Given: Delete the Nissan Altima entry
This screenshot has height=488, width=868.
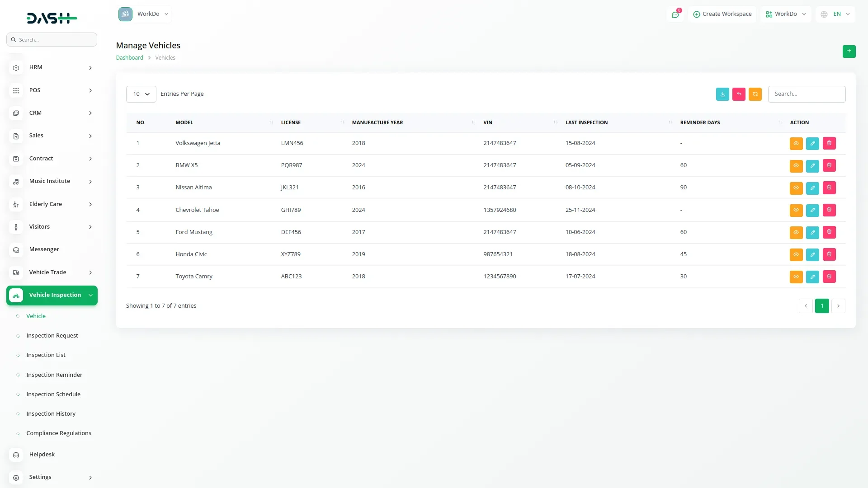Looking at the screenshot, I should pyautogui.click(x=829, y=188).
